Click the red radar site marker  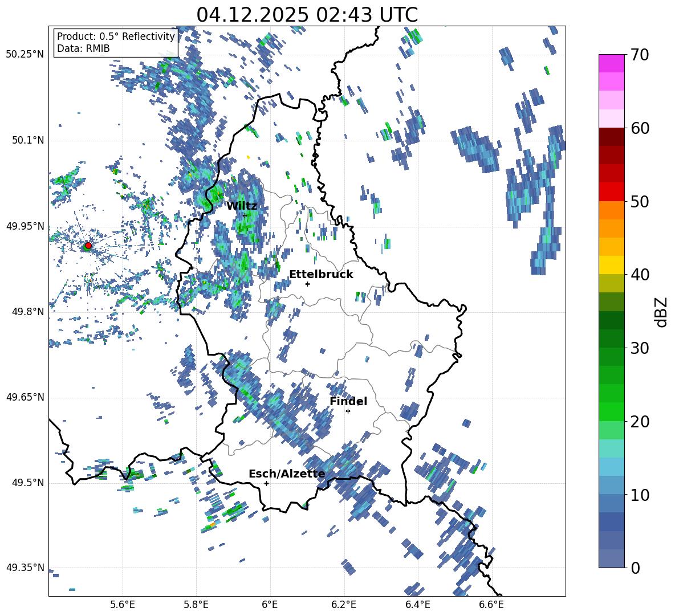point(88,245)
